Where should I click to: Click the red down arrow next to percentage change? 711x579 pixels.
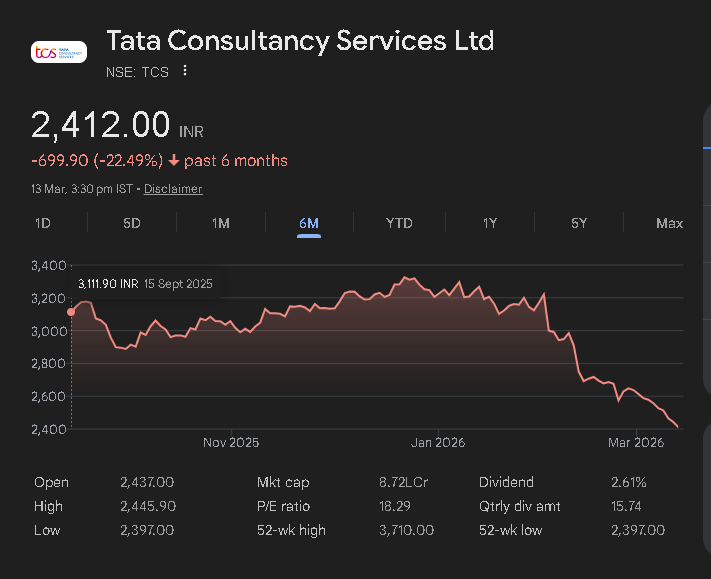(x=174, y=161)
